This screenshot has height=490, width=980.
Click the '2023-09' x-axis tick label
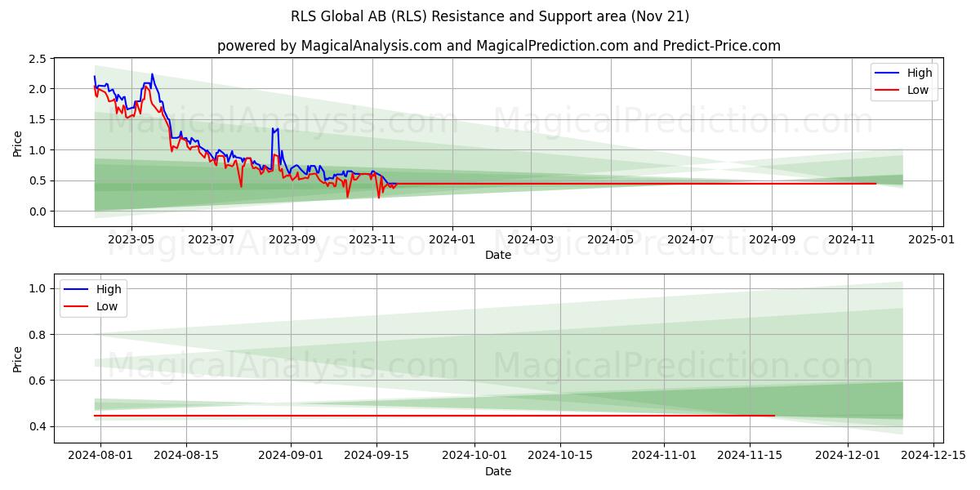point(292,239)
